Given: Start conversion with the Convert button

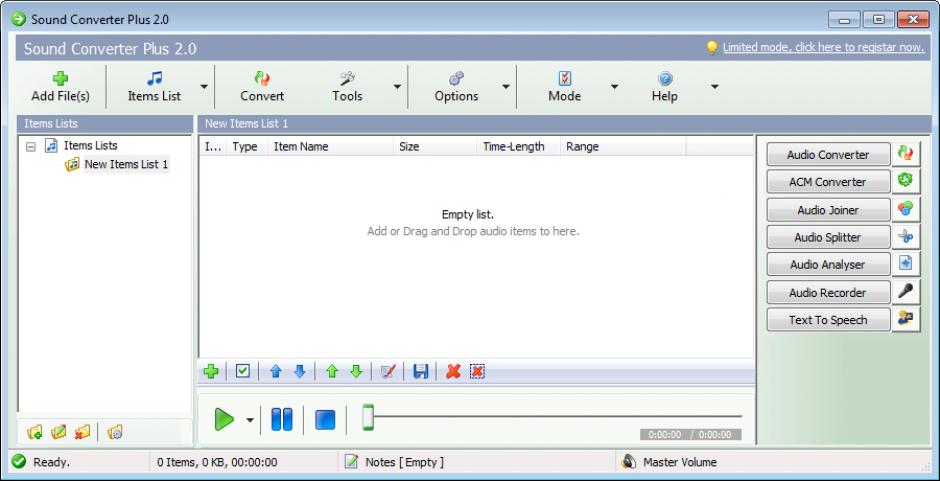Looking at the screenshot, I should coord(262,87).
